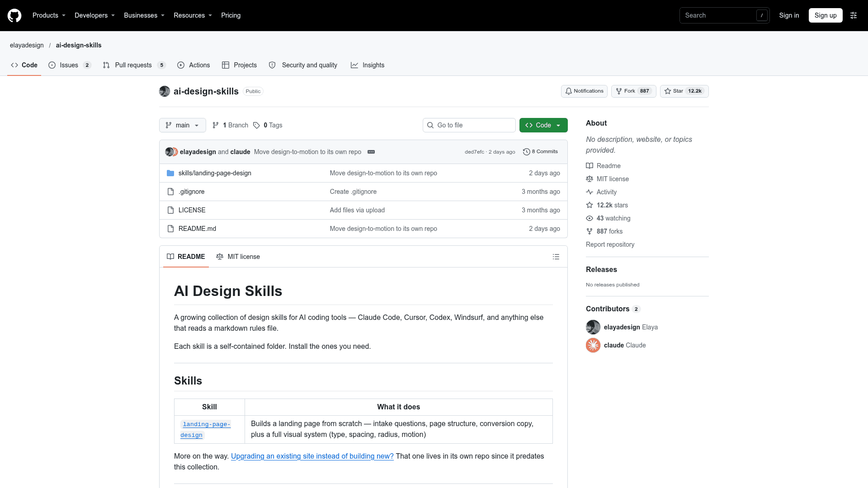This screenshot has height=488, width=868.
Task: Click the README.md file icon
Action: click(170, 229)
